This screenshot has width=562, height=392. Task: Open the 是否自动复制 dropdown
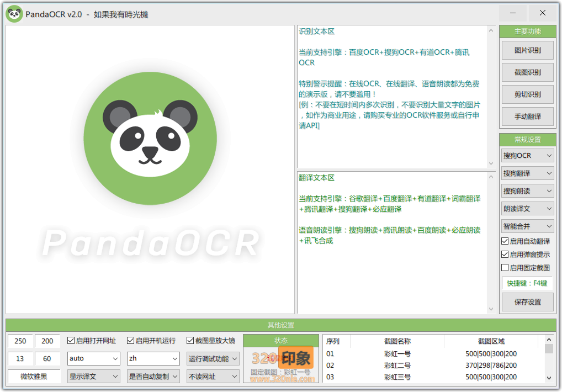pyautogui.click(x=153, y=377)
